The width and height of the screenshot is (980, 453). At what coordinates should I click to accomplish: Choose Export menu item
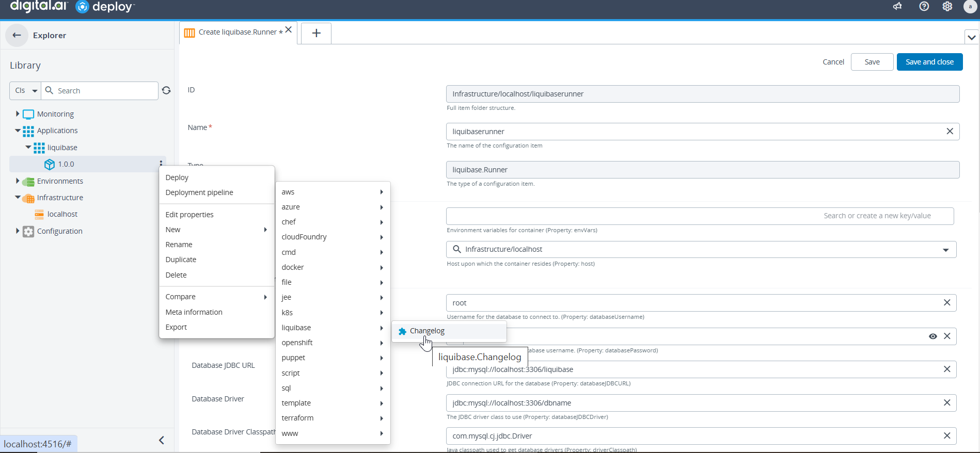pos(217,327)
